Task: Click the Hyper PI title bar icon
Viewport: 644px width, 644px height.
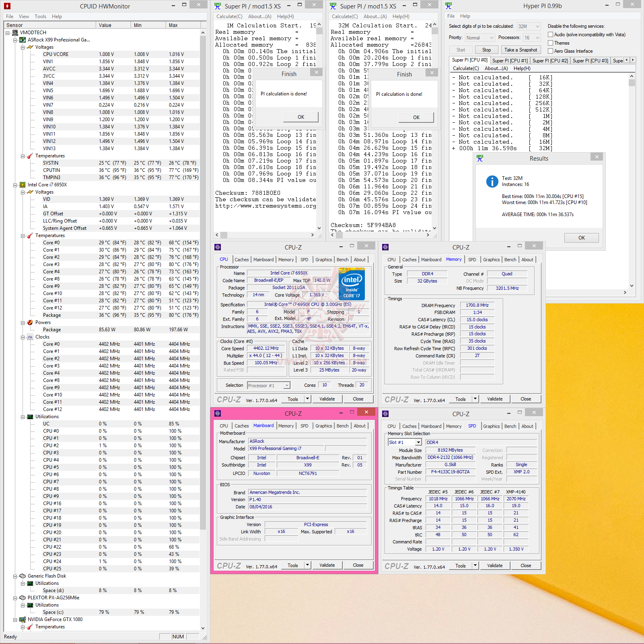Action: click(x=449, y=6)
